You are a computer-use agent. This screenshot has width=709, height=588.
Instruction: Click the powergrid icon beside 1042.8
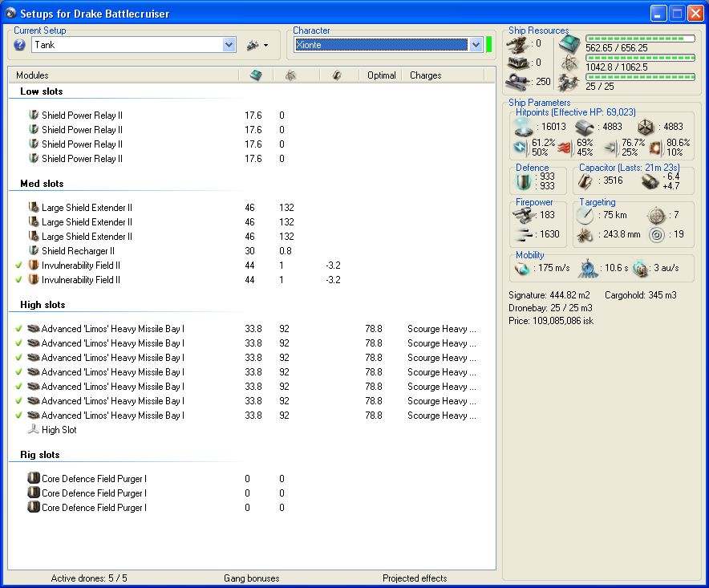tap(569, 63)
